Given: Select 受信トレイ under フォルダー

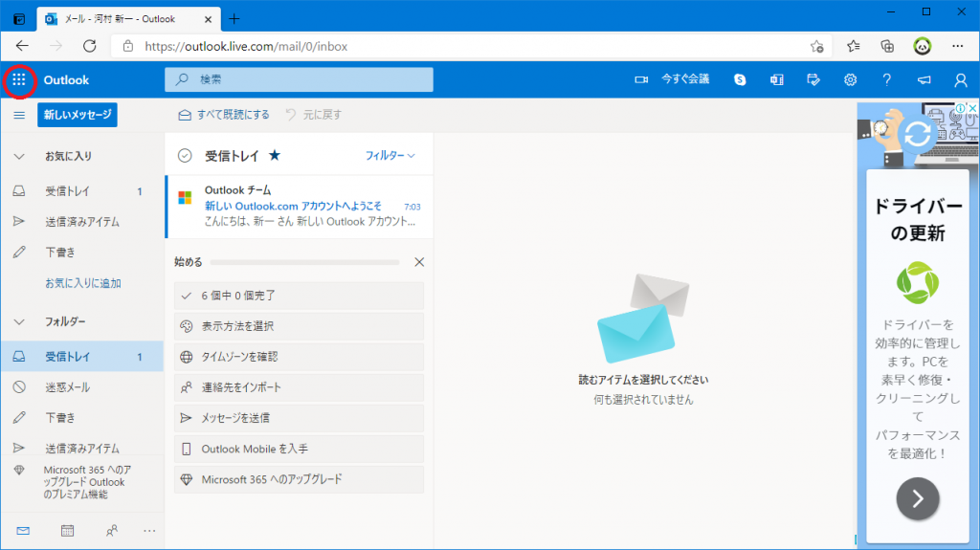Looking at the screenshot, I should (82, 357).
